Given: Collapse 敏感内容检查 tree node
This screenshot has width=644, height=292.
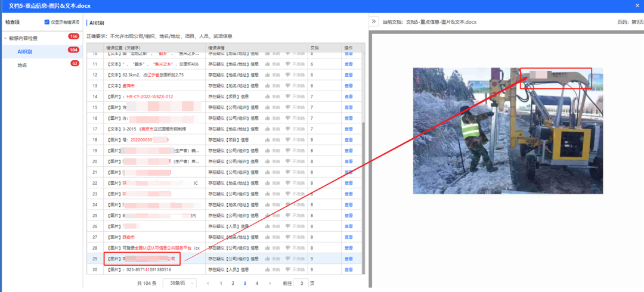Looking at the screenshot, I should tap(5, 38).
